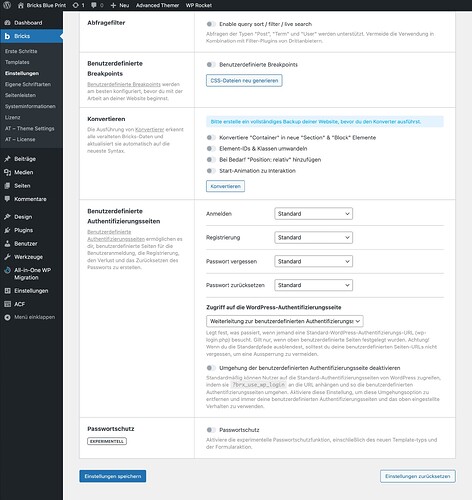Click the plus icon for Neu
The height and width of the screenshot is (500, 472).
pyautogui.click(x=113, y=5)
